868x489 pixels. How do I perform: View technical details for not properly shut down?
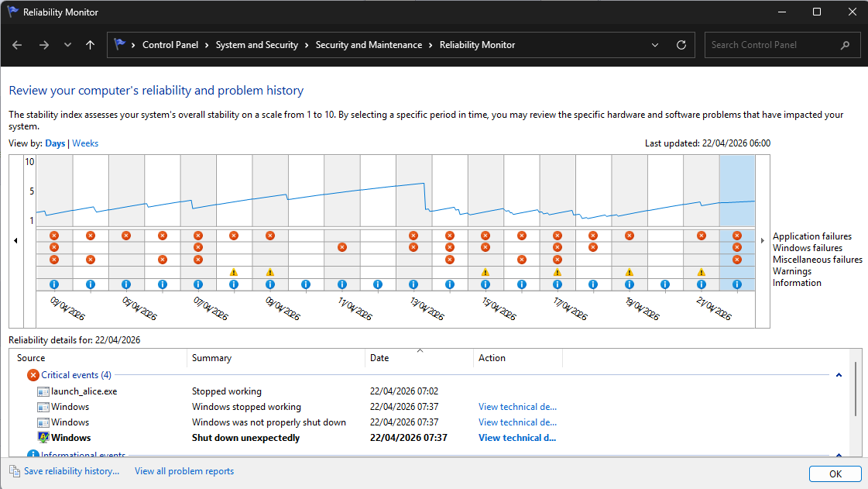[517, 422]
